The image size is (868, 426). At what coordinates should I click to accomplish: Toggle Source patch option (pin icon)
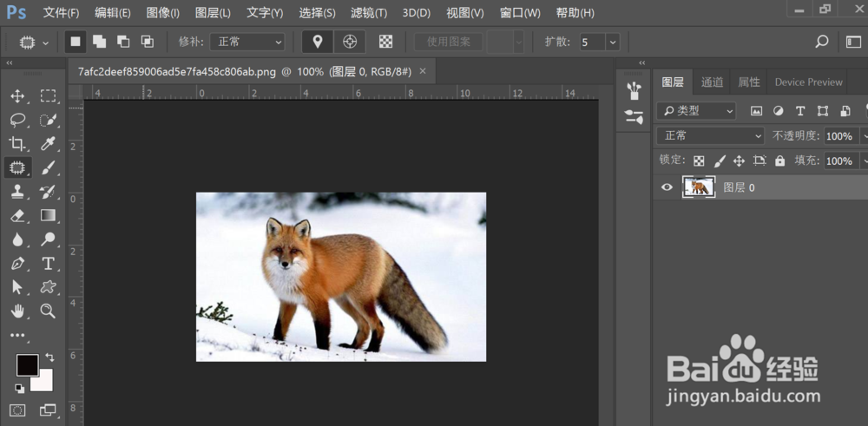pos(318,42)
